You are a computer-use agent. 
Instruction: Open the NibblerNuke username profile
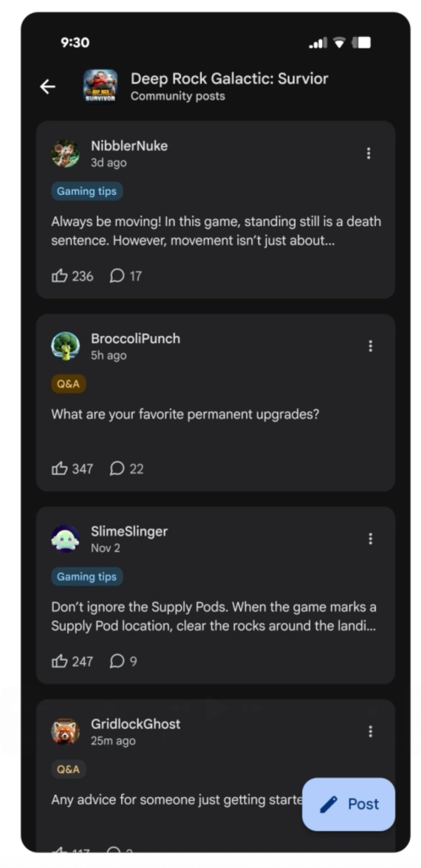129,146
